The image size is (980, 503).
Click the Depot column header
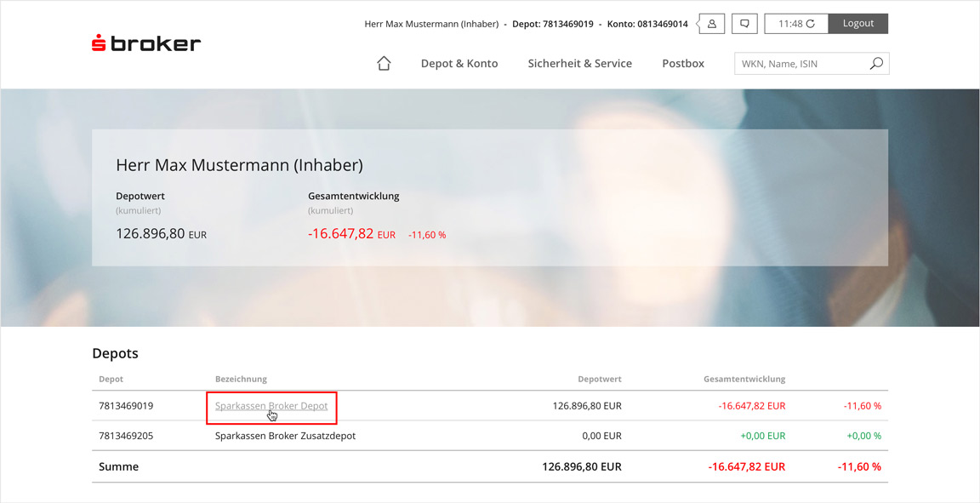point(111,379)
